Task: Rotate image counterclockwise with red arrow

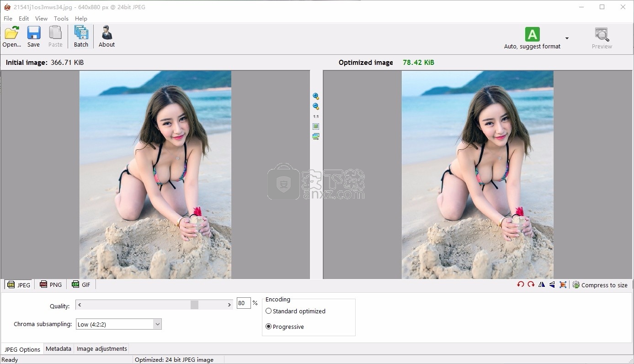Action: point(521,285)
